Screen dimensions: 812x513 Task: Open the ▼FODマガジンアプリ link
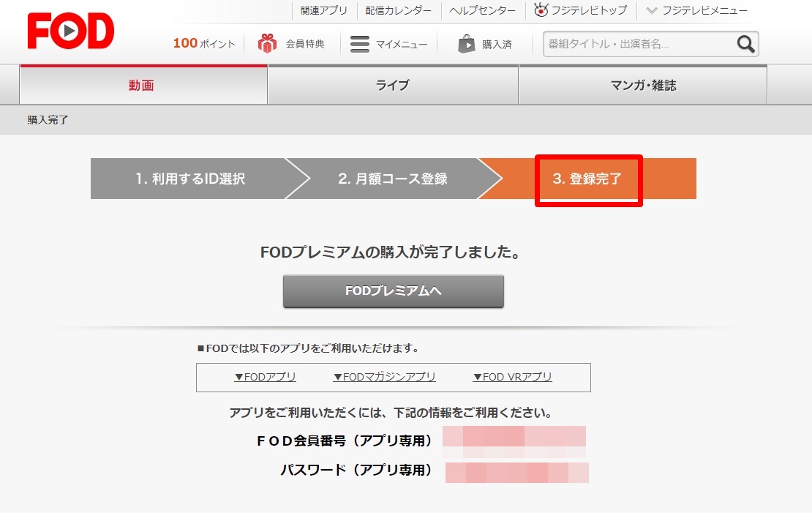[x=384, y=377]
